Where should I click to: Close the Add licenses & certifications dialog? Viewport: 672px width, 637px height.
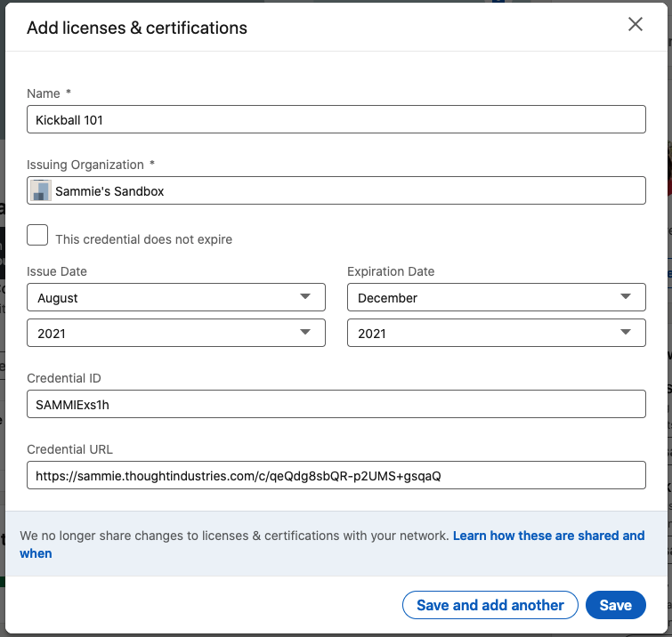tap(635, 24)
